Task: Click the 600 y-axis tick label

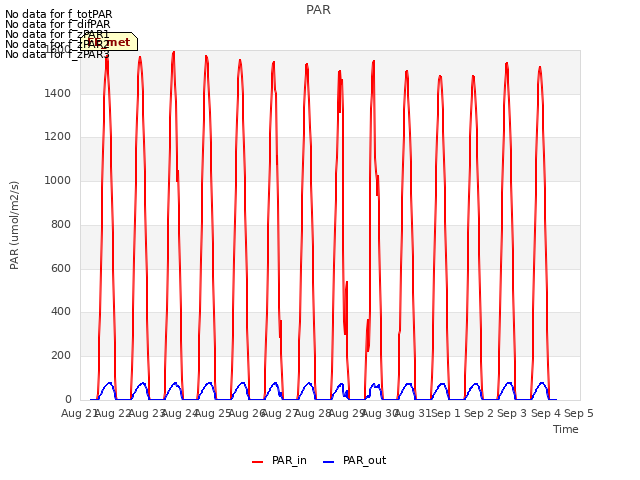Action: click(x=61, y=269)
